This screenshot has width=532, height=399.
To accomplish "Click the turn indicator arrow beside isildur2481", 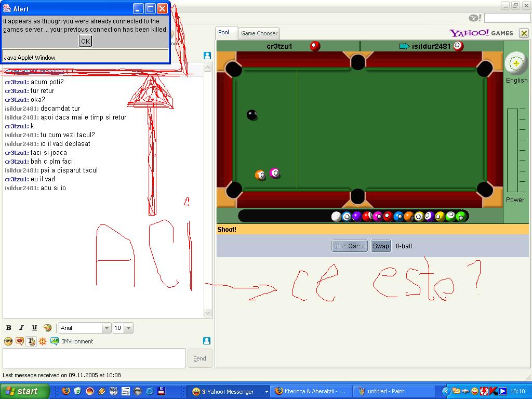I will (x=404, y=46).
